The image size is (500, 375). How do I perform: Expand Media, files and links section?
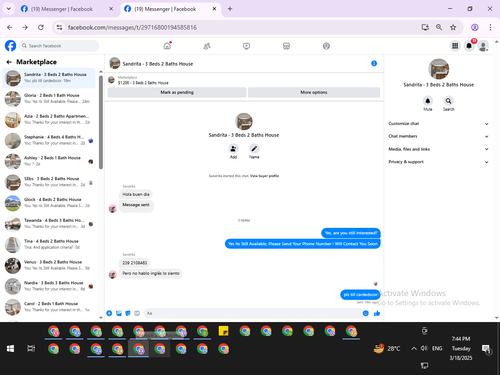click(438, 149)
